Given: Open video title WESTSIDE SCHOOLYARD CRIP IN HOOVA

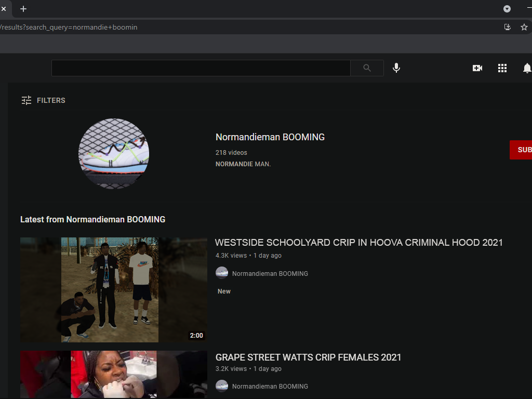Looking at the screenshot, I should (x=358, y=243).
